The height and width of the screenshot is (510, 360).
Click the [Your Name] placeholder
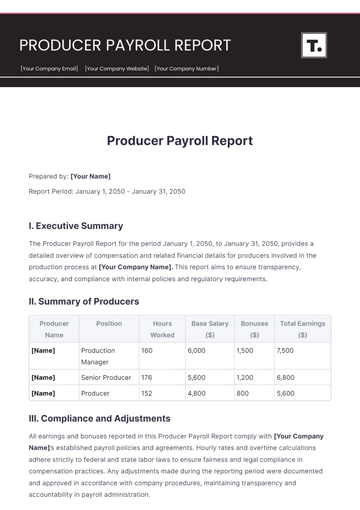pos(90,176)
